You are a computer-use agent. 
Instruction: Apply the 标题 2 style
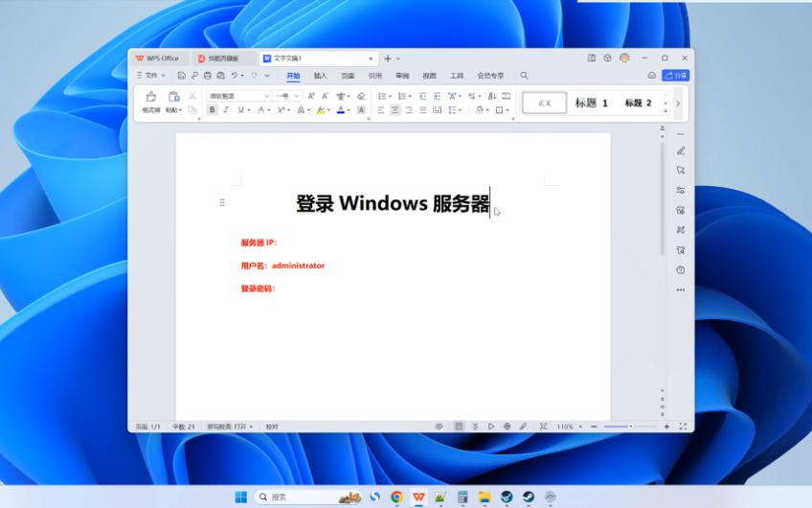click(x=638, y=103)
